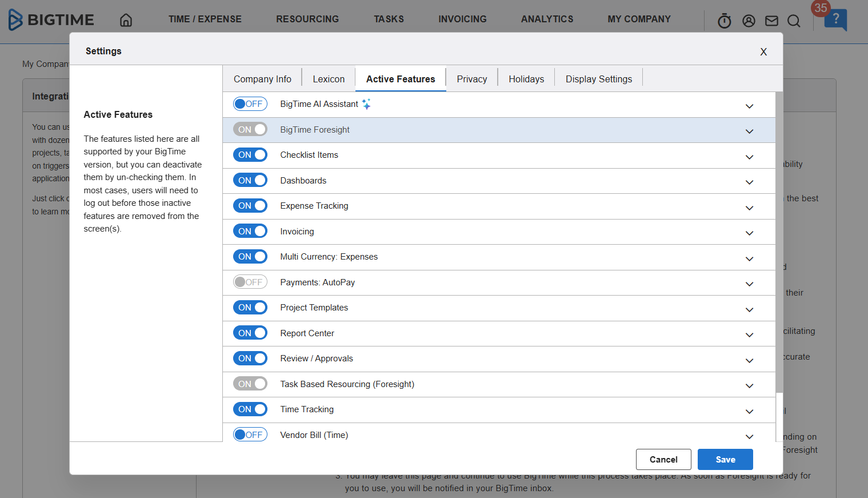The width and height of the screenshot is (868, 498).
Task: Click the 35 notifications badge
Action: (x=821, y=8)
